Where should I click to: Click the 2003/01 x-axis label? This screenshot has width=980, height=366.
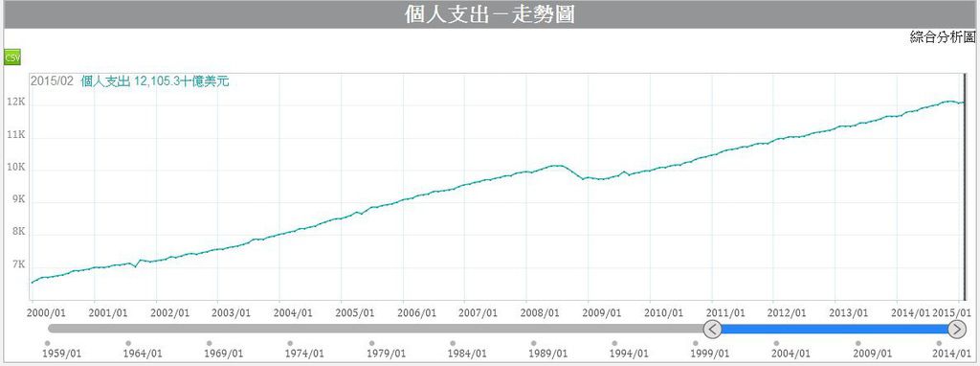232,312
